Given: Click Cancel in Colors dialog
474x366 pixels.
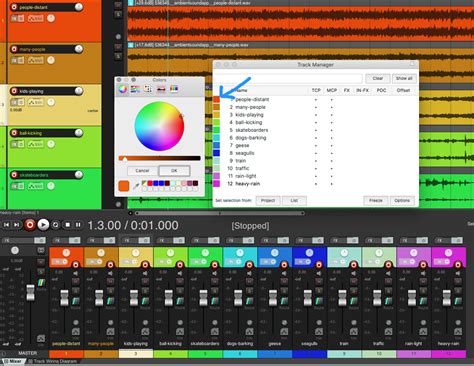Looking at the screenshot, I should pyautogui.click(x=142, y=171).
